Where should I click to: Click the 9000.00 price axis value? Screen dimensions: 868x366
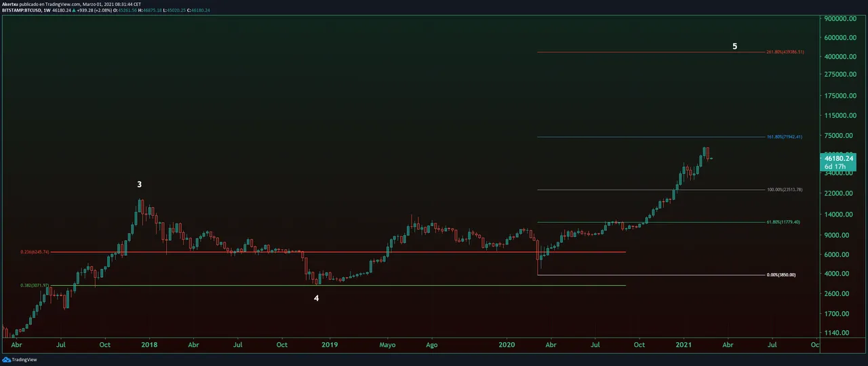[x=836, y=235]
